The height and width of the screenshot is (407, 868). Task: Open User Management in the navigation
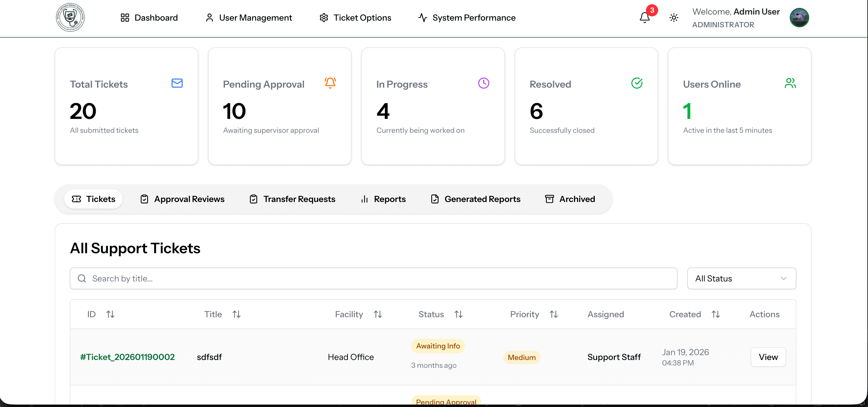[x=249, y=18]
